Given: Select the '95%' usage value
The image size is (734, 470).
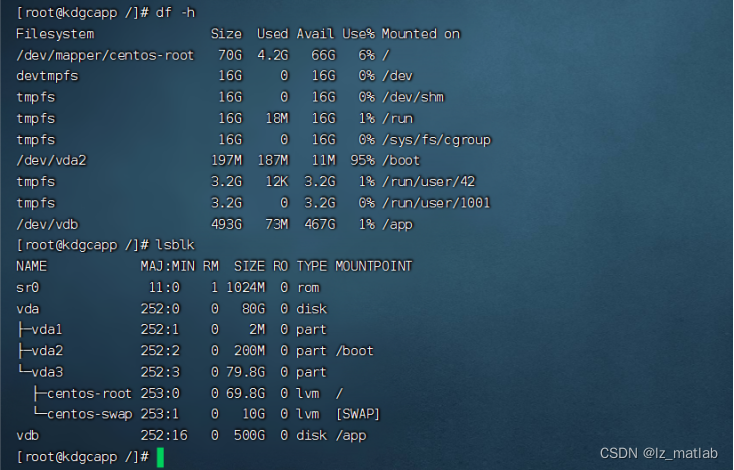Looking at the screenshot, I should coord(363,161).
